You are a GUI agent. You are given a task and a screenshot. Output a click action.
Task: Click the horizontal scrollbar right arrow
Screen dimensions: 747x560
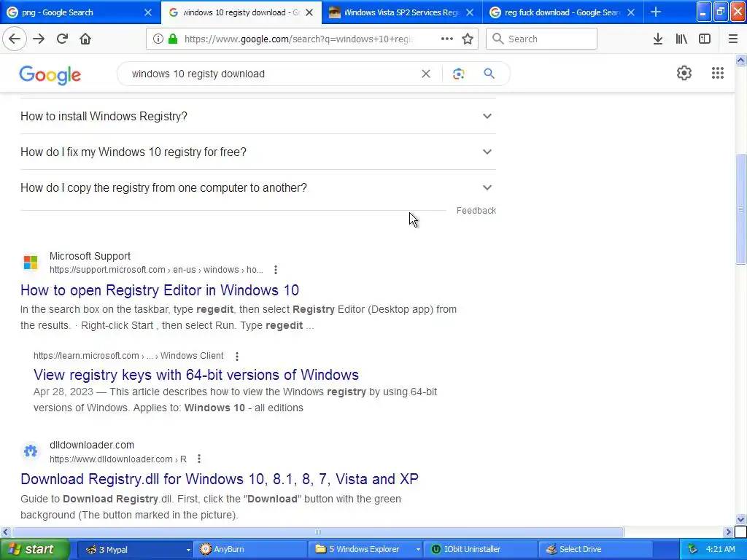click(728, 532)
